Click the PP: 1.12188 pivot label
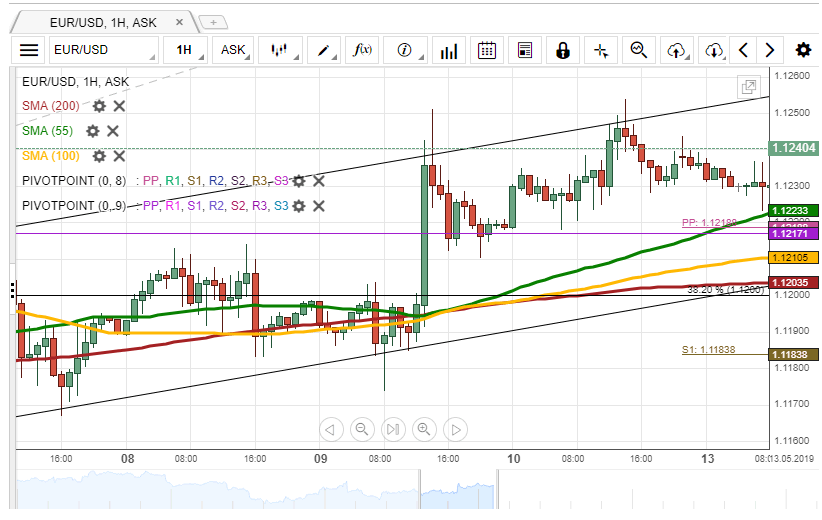The image size is (822, 520). (709, 223)
